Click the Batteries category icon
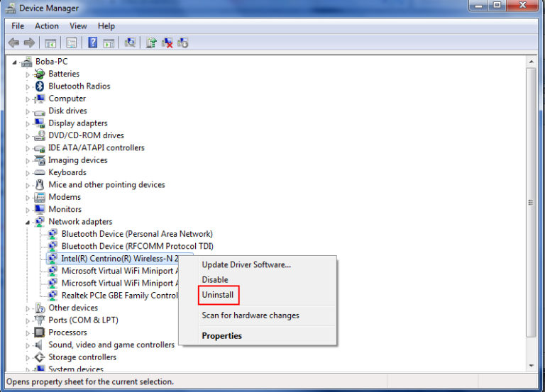545x392 pixels. click(39, 74)
